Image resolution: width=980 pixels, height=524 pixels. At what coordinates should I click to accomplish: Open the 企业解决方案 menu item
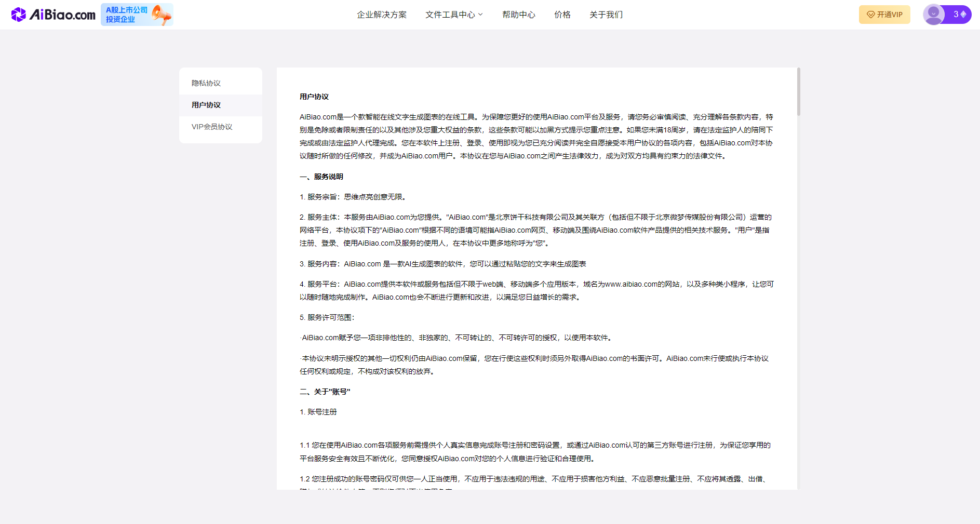click(382, 15)
